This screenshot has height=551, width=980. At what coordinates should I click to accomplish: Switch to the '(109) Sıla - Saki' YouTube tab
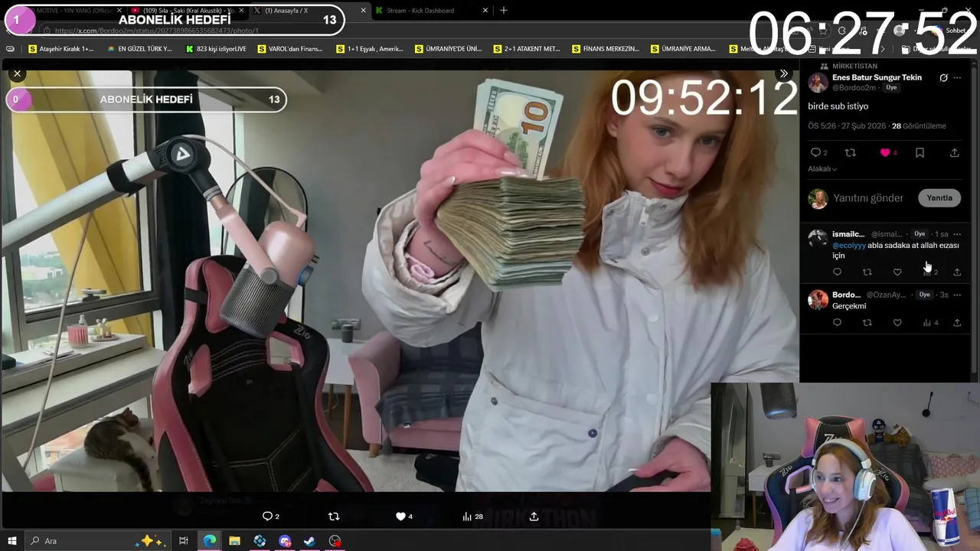[x=187, y=11]
